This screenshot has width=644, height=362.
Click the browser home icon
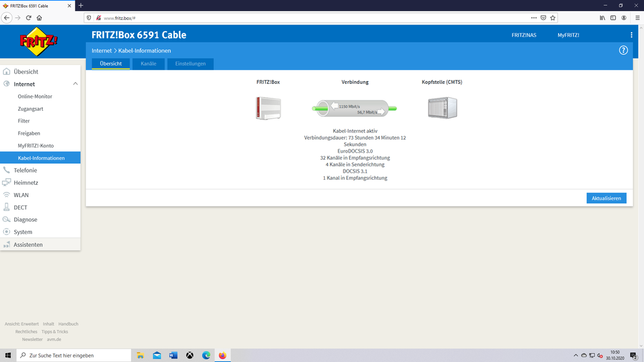click(x=39, y=17)
